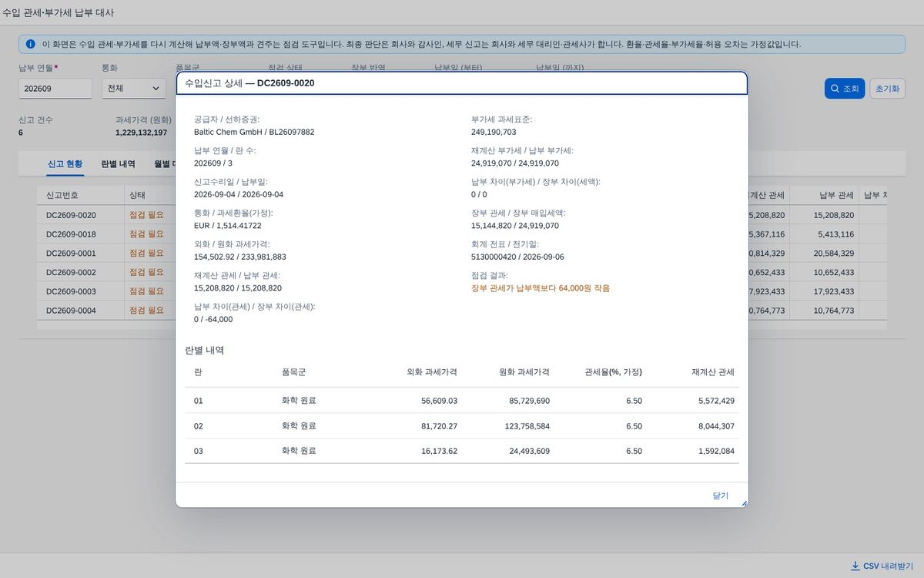Viewport: 924px width, 578px height.
Task: Close the dialog with the 닫기 button
Action: pyautogui.click(x=721, y=496)
